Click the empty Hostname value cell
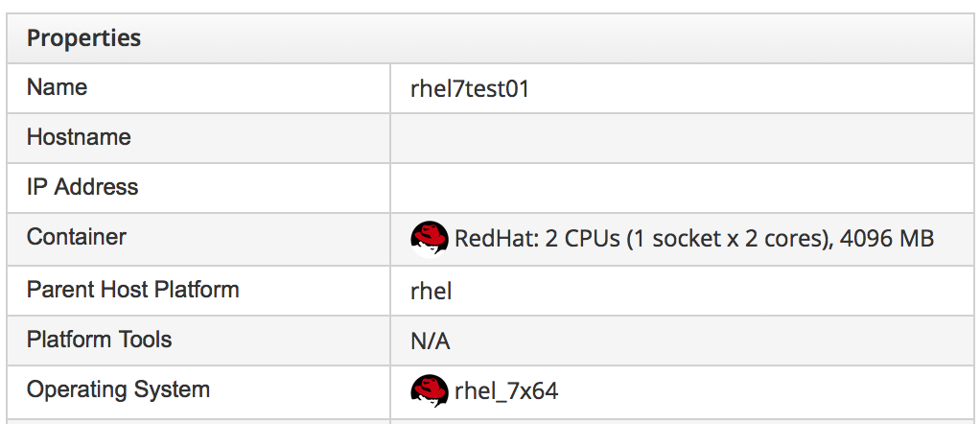Image resolution: width=980 pixels, height=424 pixels. (681, 138)
